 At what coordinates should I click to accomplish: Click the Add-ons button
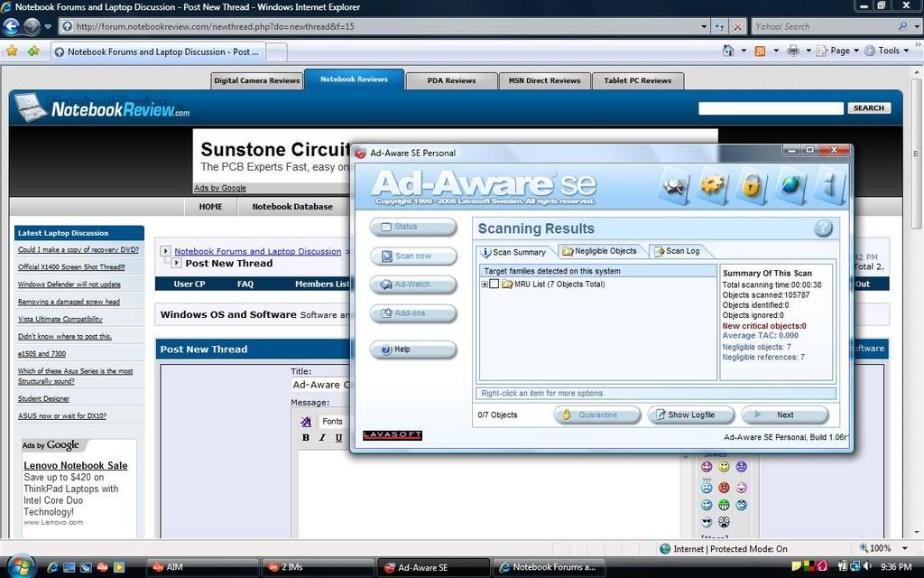point(413,313)
